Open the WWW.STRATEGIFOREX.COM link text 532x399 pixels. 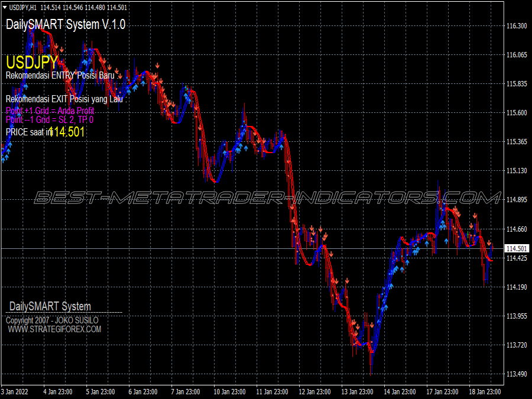tap(54, 329)
